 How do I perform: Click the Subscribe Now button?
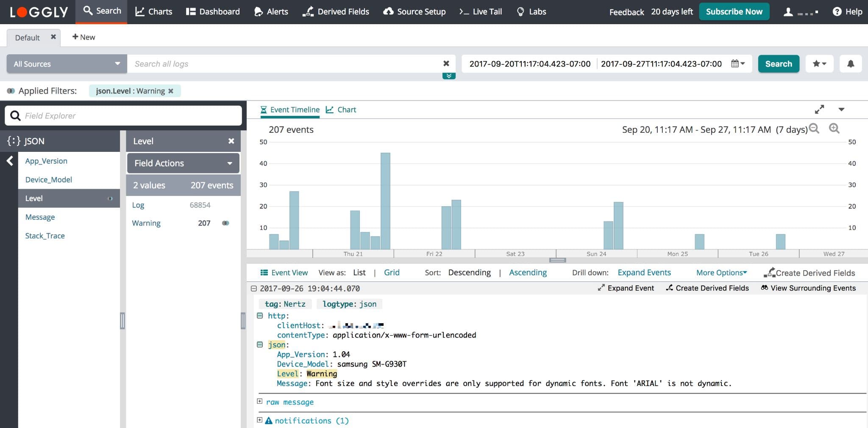coord(734,12)
